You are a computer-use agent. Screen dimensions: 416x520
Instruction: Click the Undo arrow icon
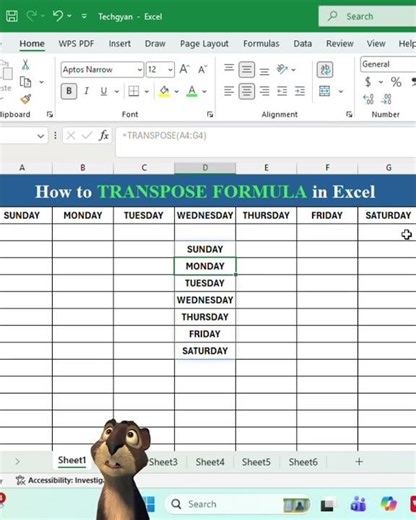(58, 16)
